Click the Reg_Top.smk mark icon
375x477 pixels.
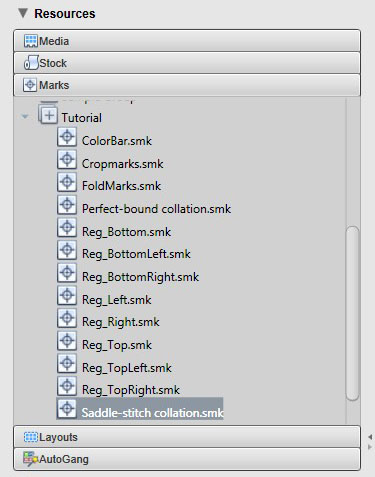tap(67, 341)
